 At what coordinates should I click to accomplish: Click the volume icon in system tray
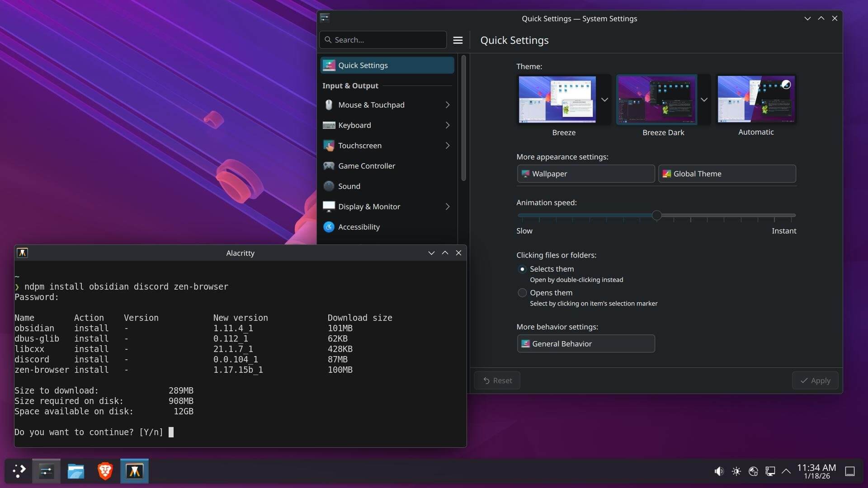(719, 471)
